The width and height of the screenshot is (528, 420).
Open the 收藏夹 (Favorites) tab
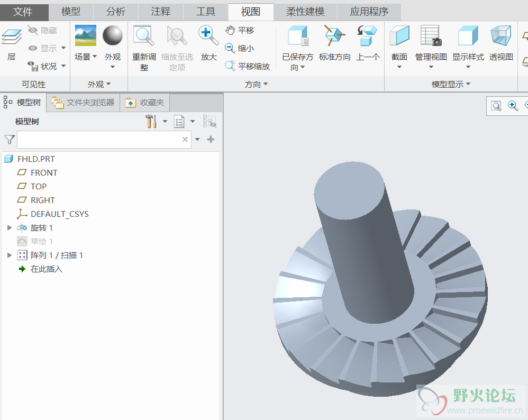(145, 103)
